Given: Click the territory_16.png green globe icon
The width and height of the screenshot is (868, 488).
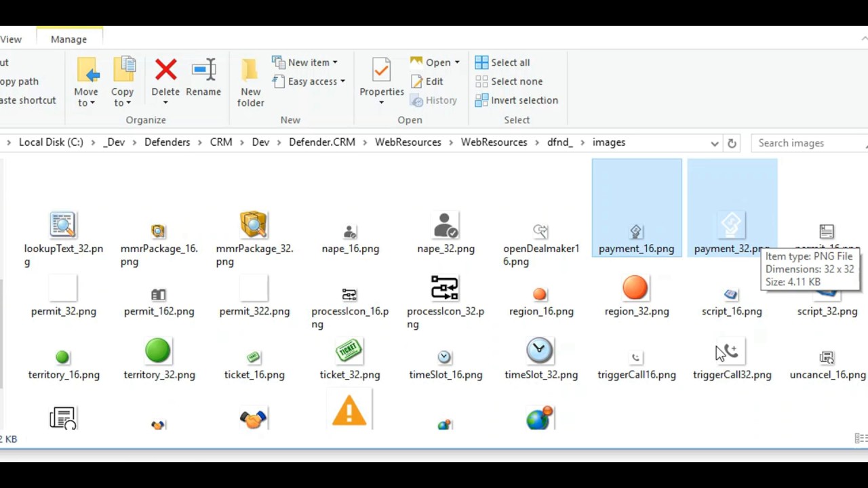Looking at the screenshot, I should (x=62, y=356).
